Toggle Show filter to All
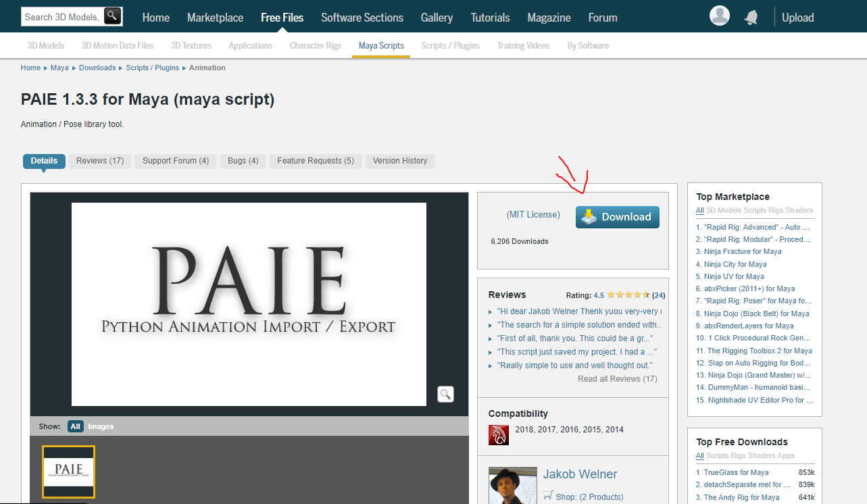The image size is (867, 504). click(x=76, y=426)
